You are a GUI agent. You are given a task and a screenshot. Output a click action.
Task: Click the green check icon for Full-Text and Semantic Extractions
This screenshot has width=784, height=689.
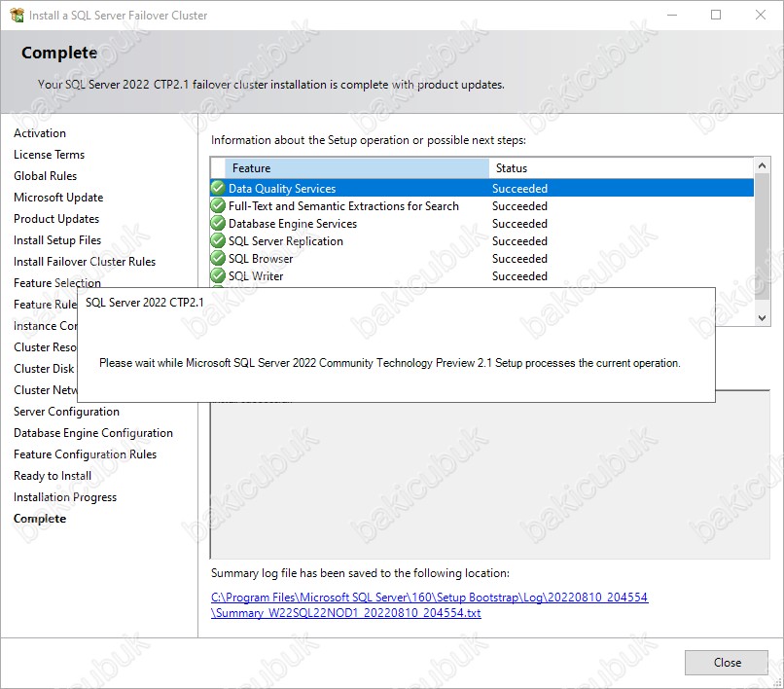click(218, 205)
